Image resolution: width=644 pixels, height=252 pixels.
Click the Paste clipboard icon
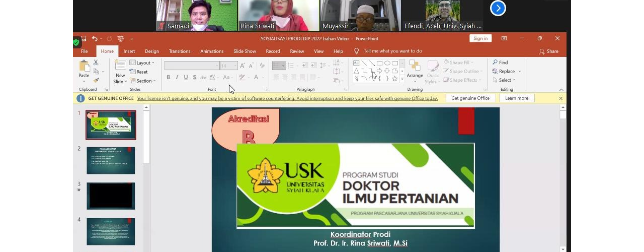click(84, 67)
